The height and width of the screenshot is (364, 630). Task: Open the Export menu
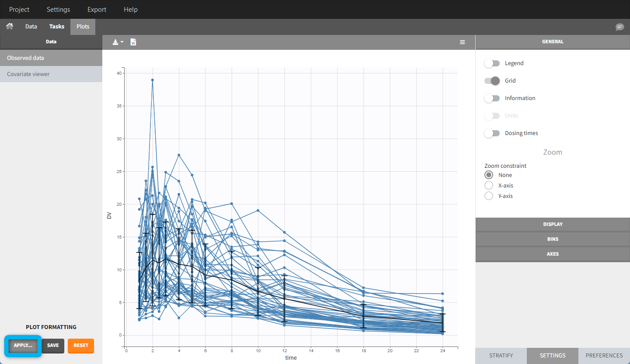coord(97,10)
